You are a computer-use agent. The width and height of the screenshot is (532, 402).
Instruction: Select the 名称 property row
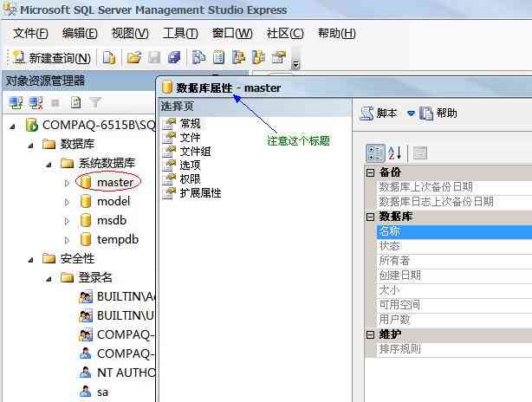point(454,231)
